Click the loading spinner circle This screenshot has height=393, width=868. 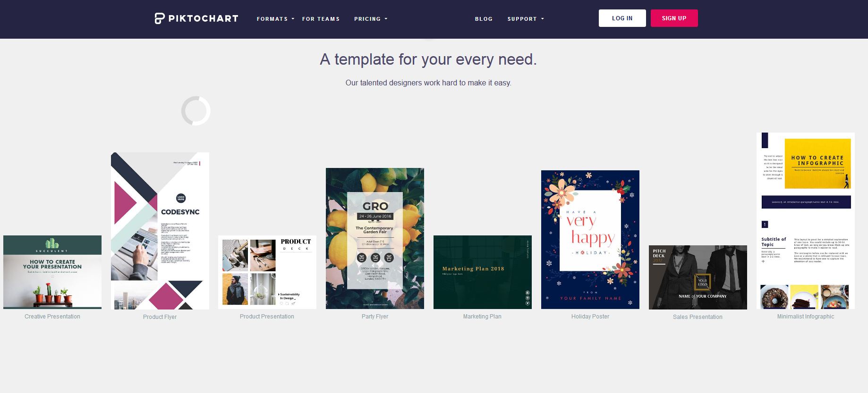[x=196, y=111]
